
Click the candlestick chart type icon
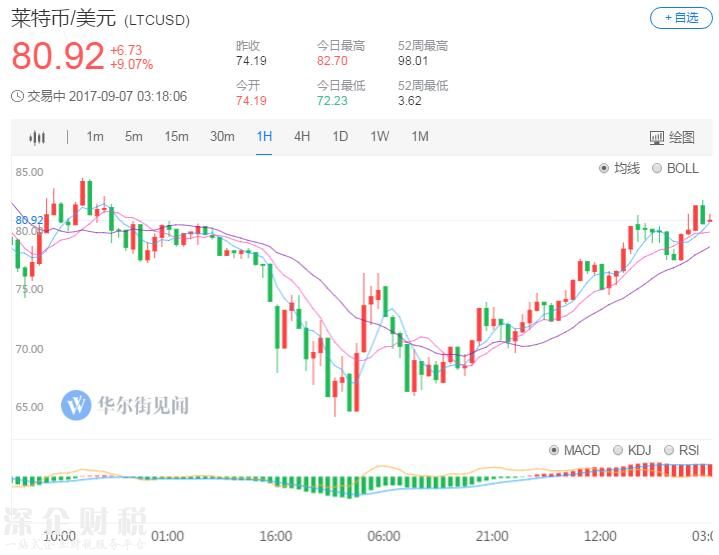(37, 137)
